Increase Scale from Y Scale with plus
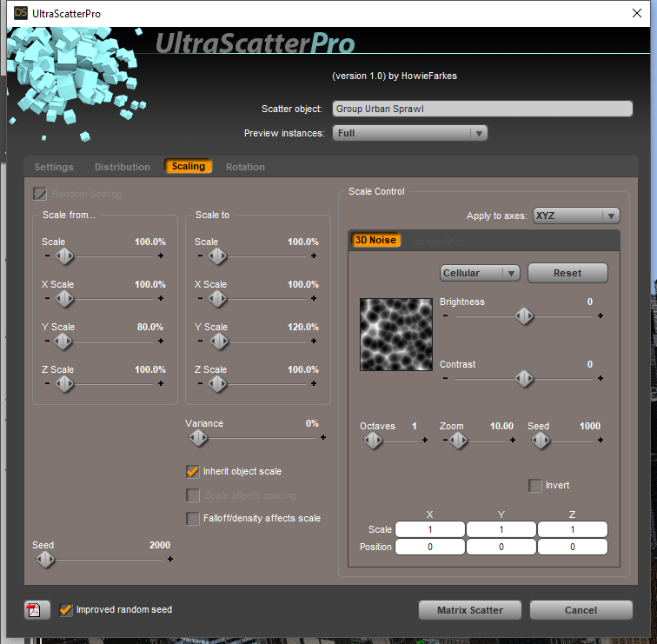 pyautogui.click(x=161, y=341)
